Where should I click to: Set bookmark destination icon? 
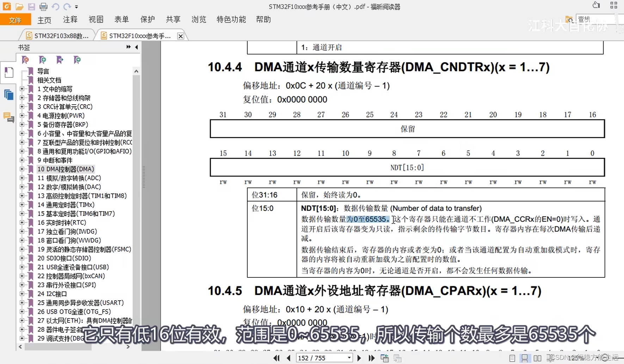[x=60, y=60]
